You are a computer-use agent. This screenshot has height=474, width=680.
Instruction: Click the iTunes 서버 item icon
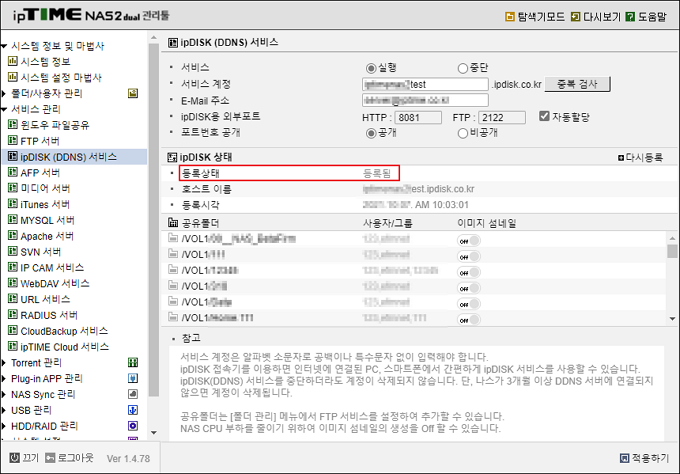(13, 204)
